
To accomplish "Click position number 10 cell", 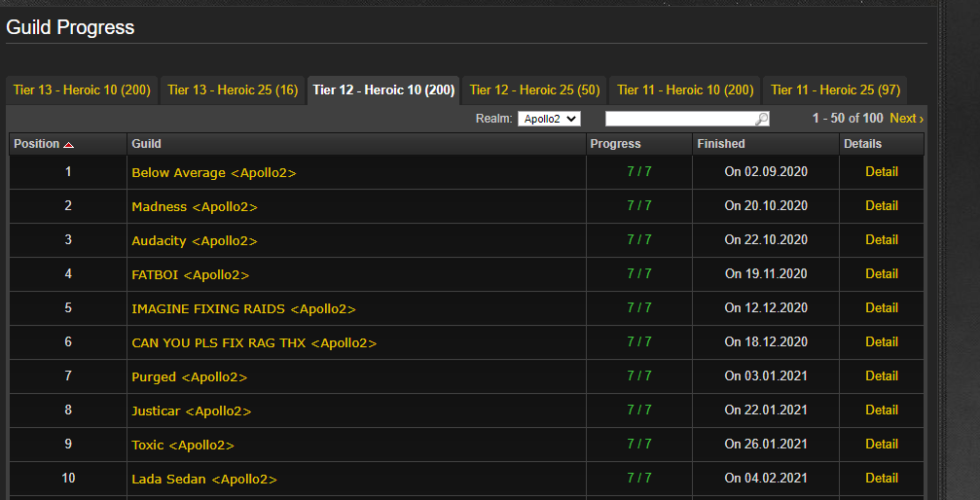I will (x=68, y=479).
